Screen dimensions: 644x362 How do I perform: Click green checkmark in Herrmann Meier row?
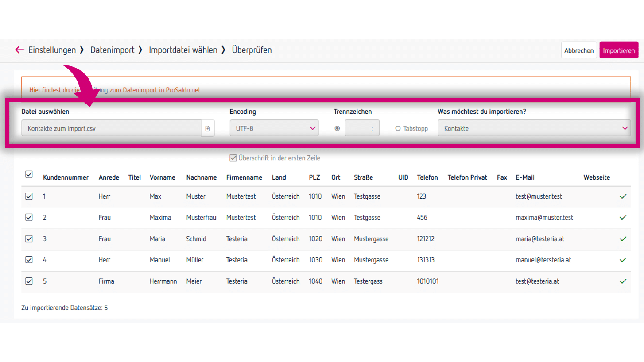click(x=623, y=281)
